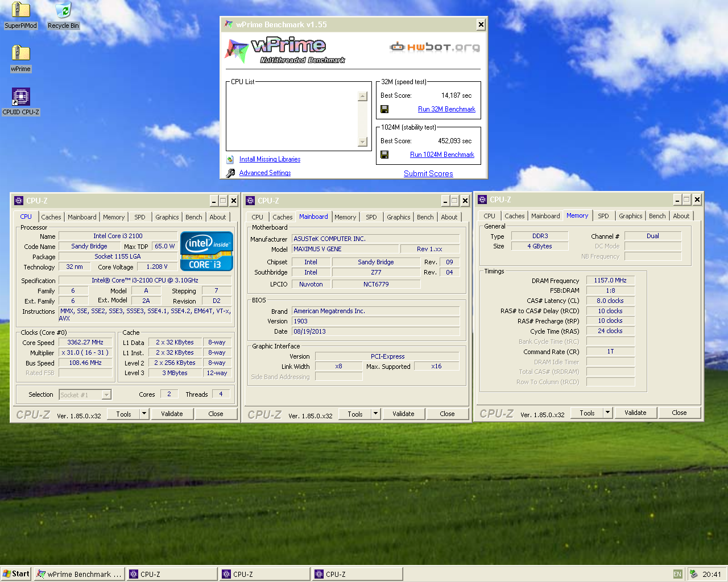Screen dimensions: 728x582
Task: Click the DRAM Frequency value 1157.0 MHz
Action: pos(610,280)
